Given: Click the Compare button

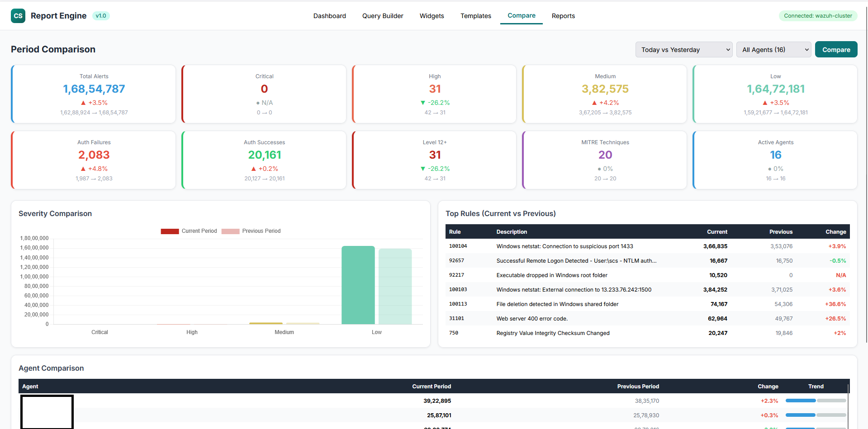Looking at the screenshot, I should (x=835, y=49).
